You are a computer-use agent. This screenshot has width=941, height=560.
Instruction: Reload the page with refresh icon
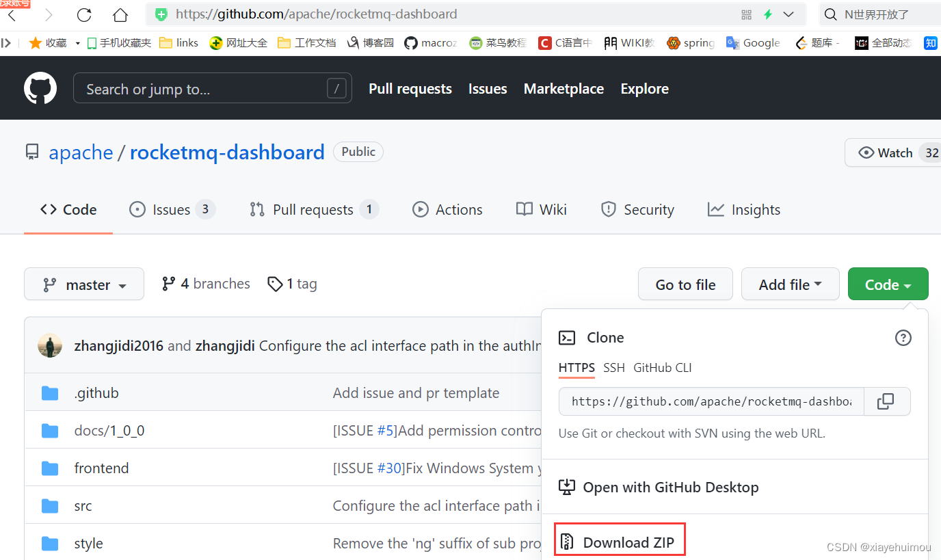(x=84, y=14)
